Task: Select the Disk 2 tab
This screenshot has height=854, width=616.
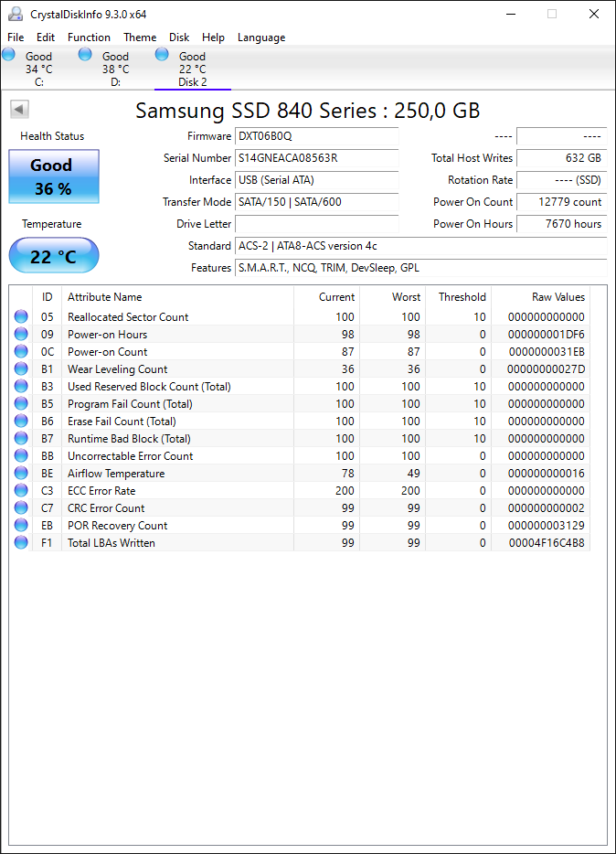Action: (193, 69)
